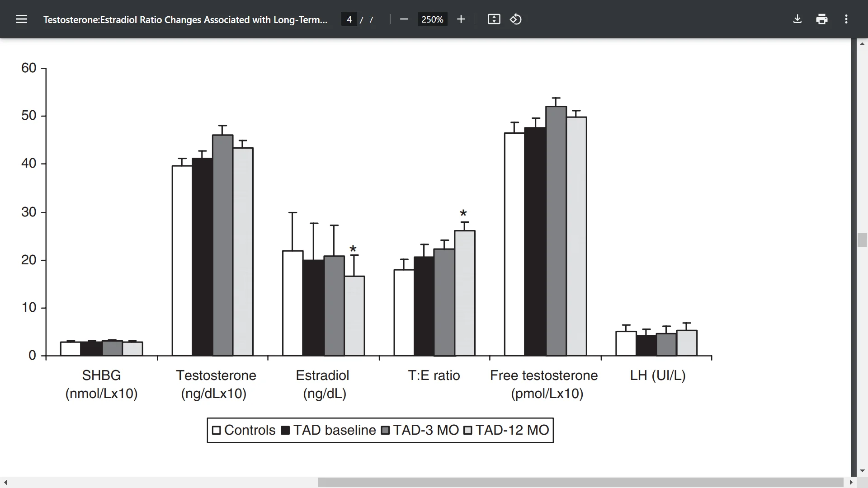Download the PDF file
This screenshot has width=868, height=488.
pyautogui.click(x=797, y=19)
